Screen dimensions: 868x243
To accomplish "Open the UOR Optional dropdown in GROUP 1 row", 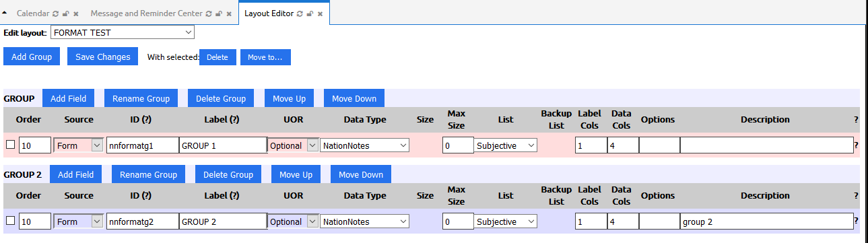I will [293, 145].
